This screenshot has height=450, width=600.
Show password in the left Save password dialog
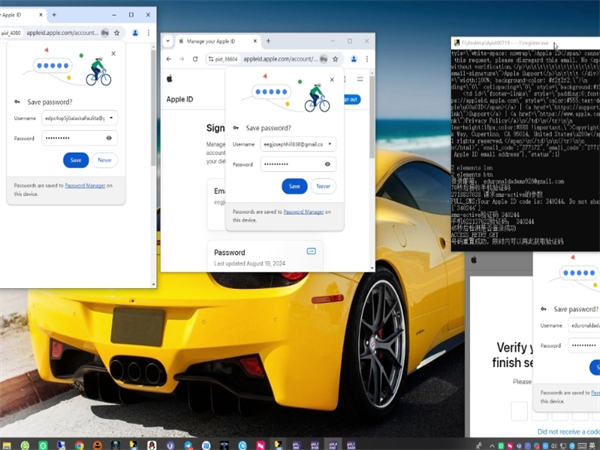point(108,138)
